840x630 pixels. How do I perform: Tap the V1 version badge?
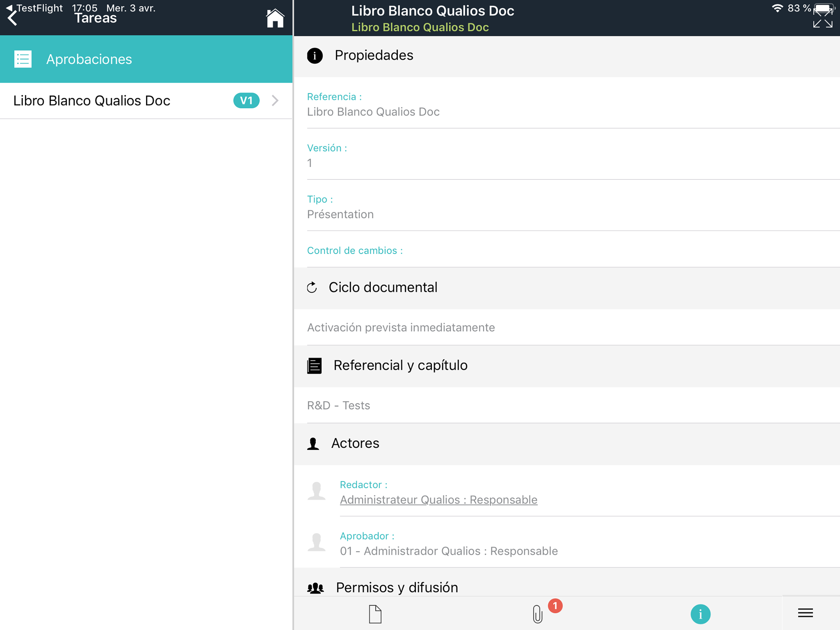click(x=246, y=100)
